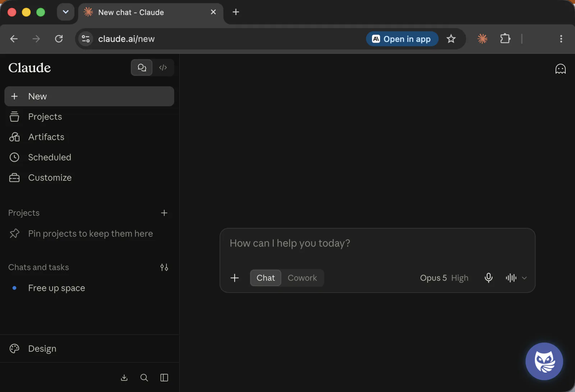
Task: Focus the 'How can I help you today?' input
Action: (x=377, y=243)
